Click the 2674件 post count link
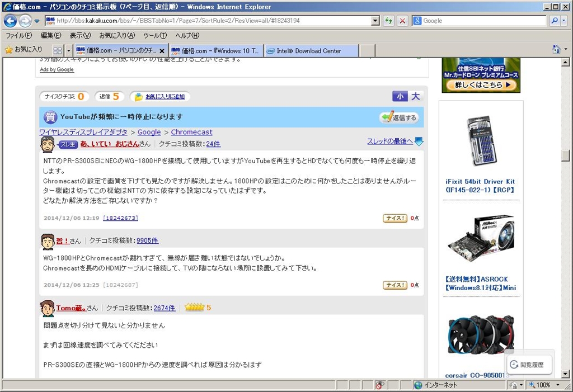 [x=164, y=308]
